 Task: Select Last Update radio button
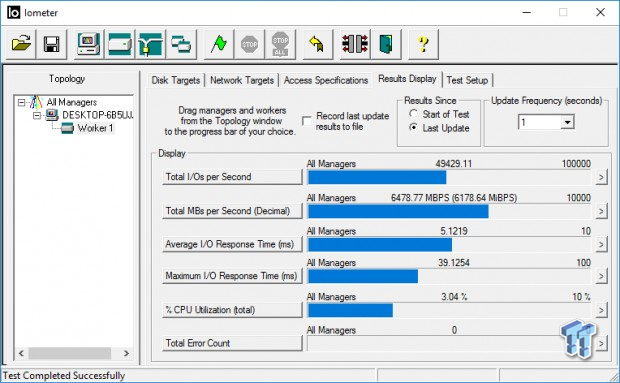pos(413,128)
